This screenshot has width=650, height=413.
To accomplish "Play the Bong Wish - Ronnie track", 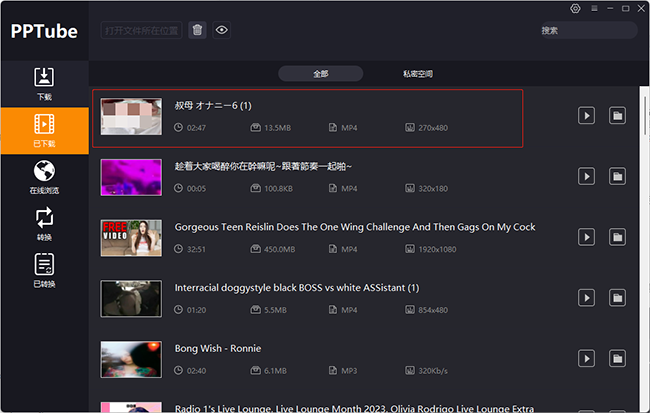I will point(586,357).
